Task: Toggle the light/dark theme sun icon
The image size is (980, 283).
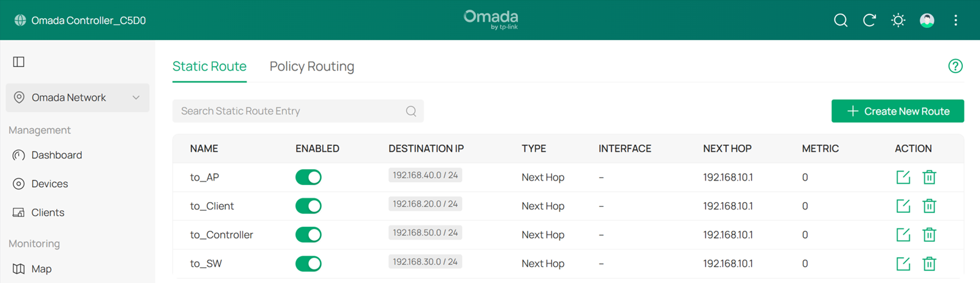Action: click(x=898, y=20)
